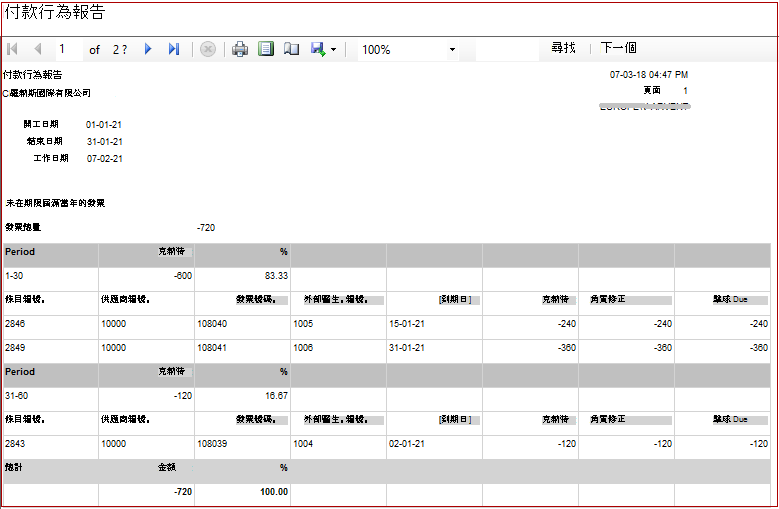Open page setup
Viewport: 779px width, 509px height.
click(291, 49)
